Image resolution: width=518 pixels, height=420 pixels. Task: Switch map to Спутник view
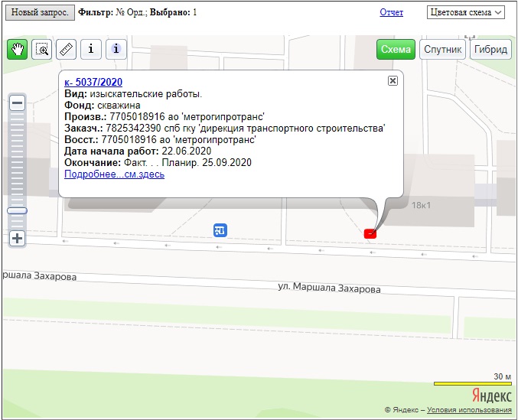click(x=442, y=49)
